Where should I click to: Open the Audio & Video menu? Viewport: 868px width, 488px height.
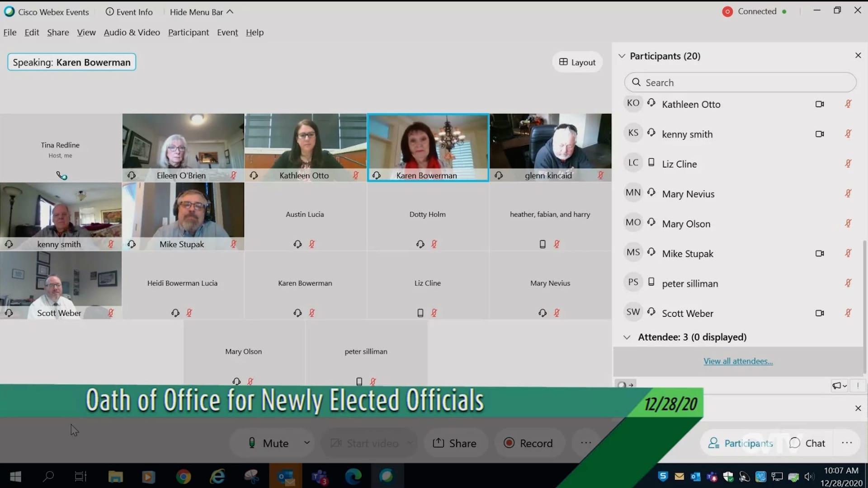pos(132,33)
